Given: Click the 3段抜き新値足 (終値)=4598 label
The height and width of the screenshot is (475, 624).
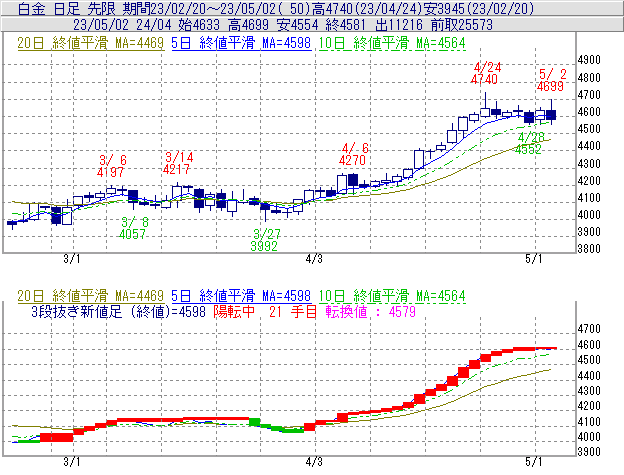Looking at the screenshot, I should 119,311.
